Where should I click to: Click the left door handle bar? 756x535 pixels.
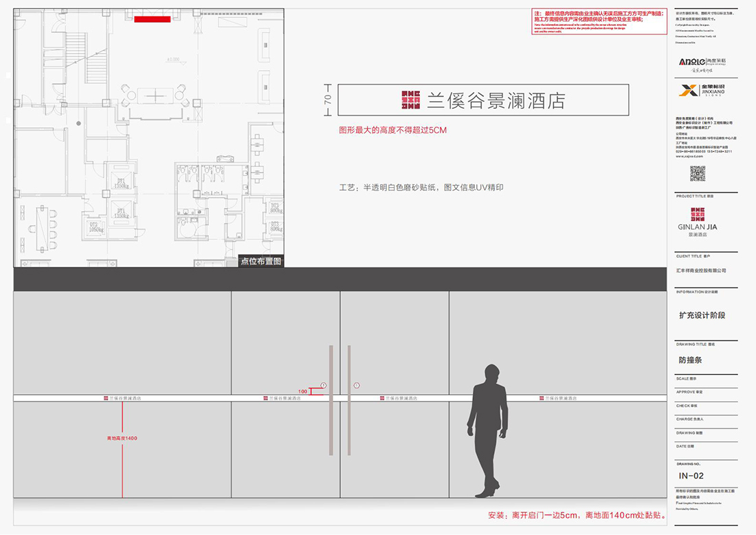331,400
